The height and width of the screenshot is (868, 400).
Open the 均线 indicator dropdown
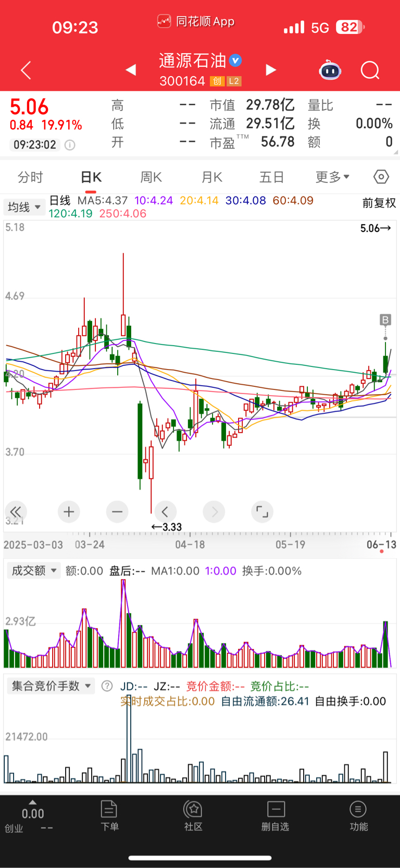coord(23,207)
